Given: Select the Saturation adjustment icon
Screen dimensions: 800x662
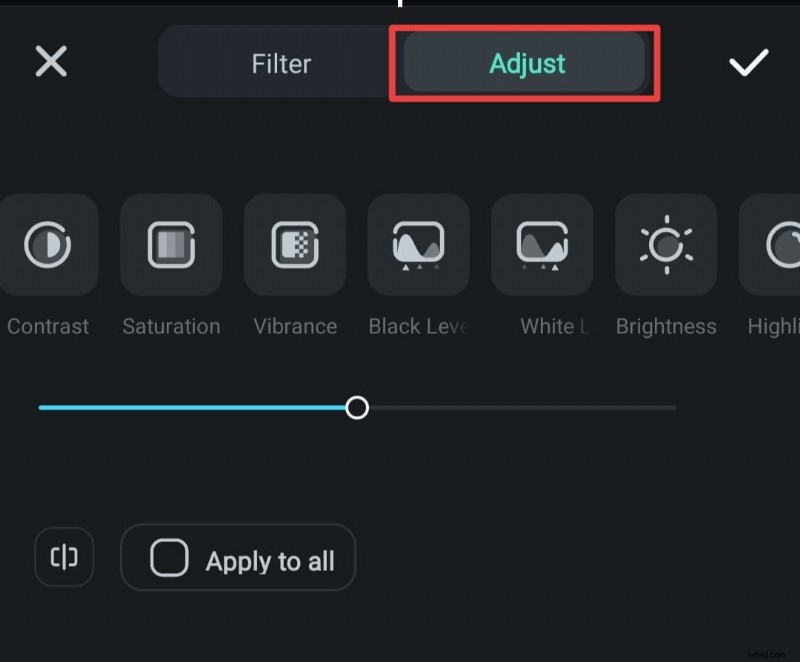Looking at the screenshot, I should pos(171,246).
